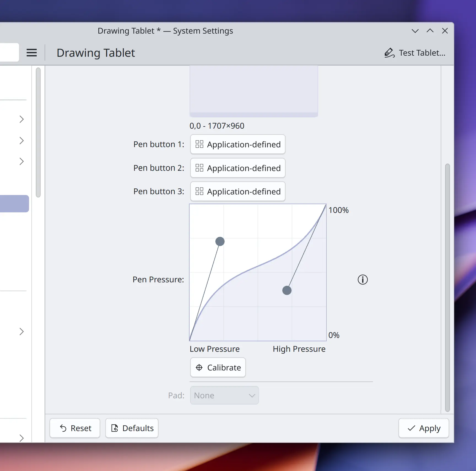Click the pen pressure info icon
476x471 pixels.
click(x=363, y=280)
